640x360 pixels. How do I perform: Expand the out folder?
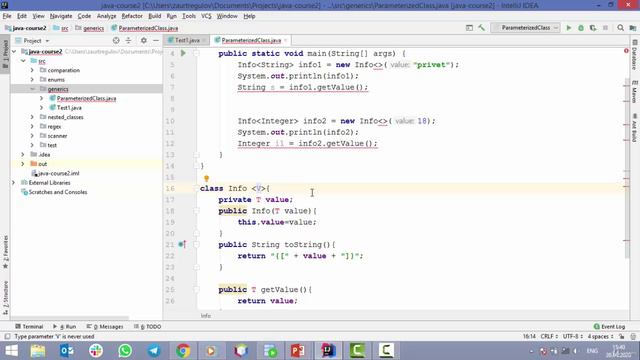pos(23,164)
